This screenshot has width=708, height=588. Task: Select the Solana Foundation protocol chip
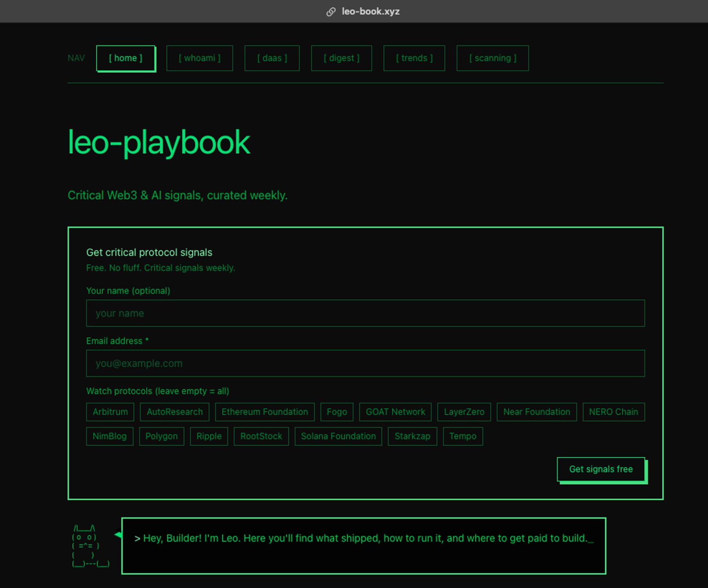point(338,437)
